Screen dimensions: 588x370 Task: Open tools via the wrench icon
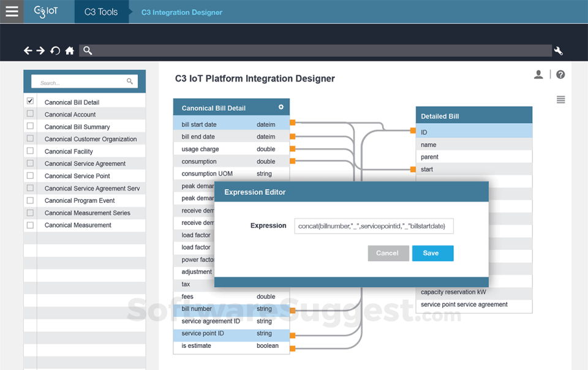click(x=558, y=51)
